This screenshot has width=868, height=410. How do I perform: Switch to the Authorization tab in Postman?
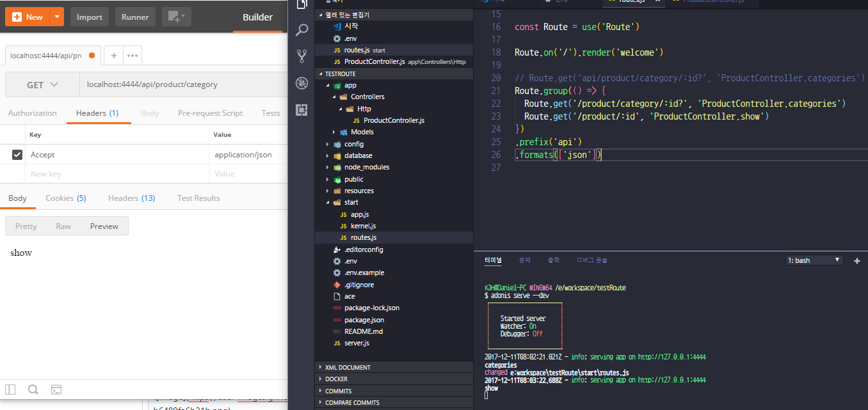coord(33,113)
